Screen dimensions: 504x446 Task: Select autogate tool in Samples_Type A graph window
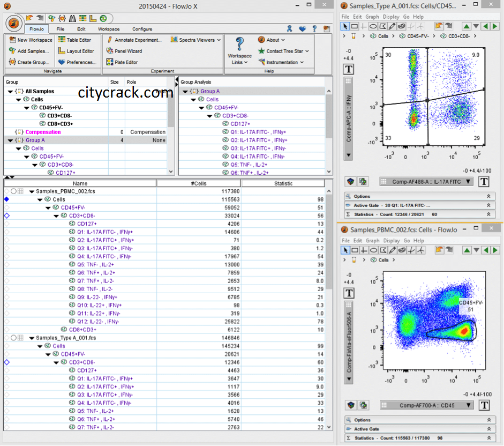[401, 26]
